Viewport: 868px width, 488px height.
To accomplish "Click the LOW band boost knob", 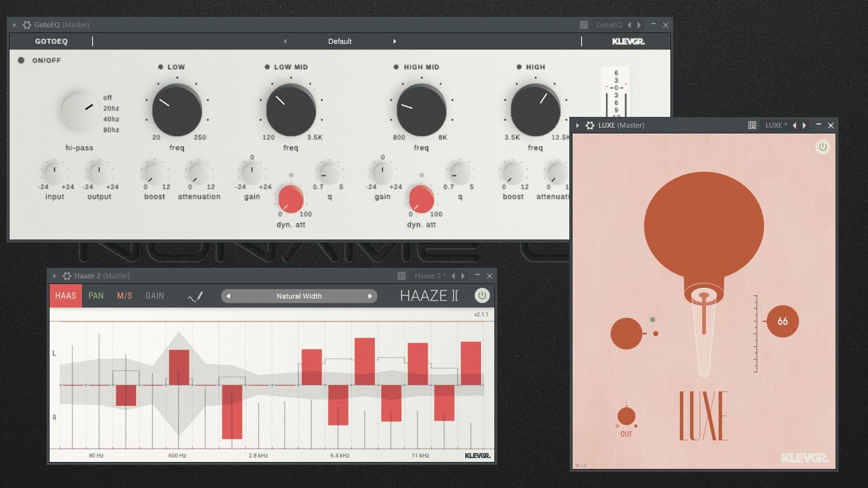I will tap(154, 172).
